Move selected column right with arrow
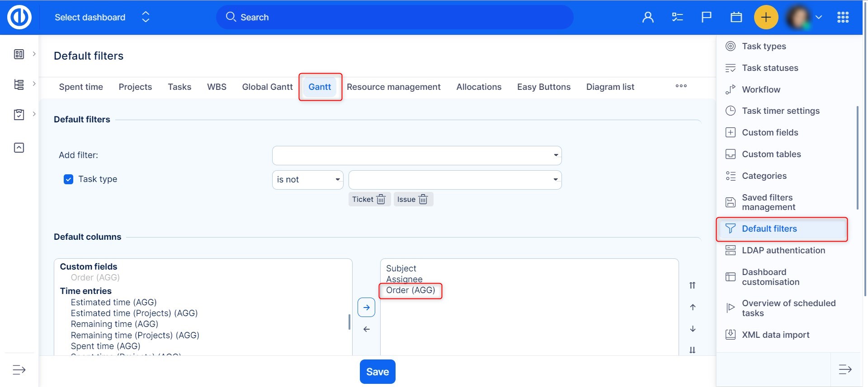 [366, 308]
